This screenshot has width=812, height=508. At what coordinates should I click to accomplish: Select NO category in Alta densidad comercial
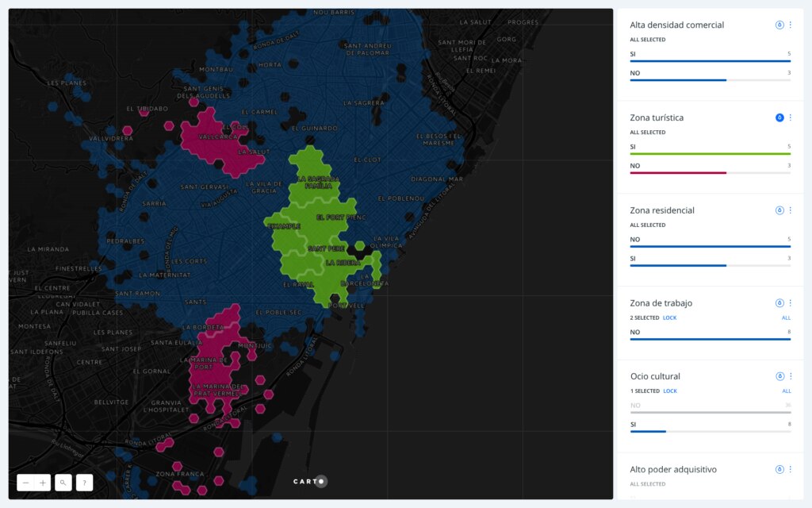(710, 75)
